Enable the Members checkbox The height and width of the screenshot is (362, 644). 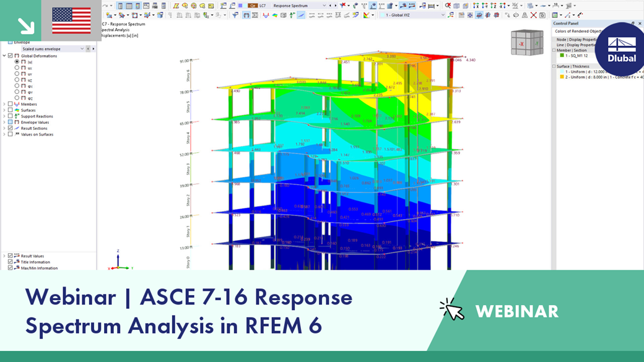11,104
